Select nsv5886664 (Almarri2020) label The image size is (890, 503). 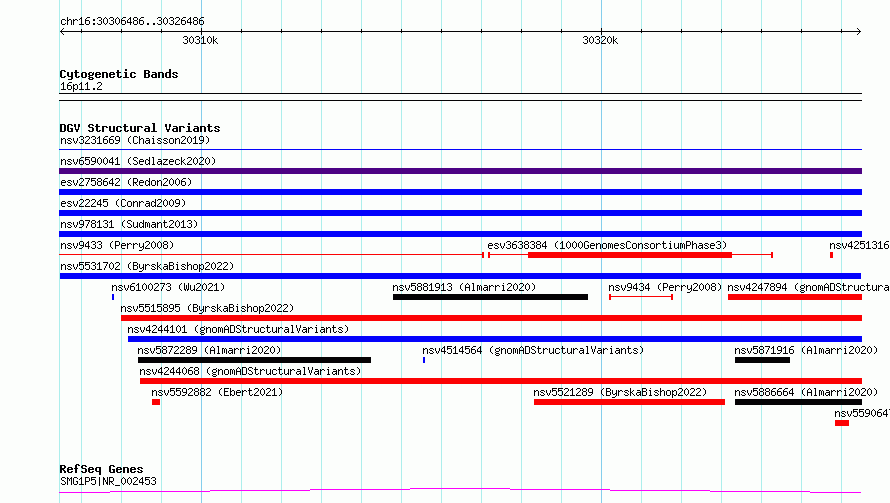tap(806, 392)
